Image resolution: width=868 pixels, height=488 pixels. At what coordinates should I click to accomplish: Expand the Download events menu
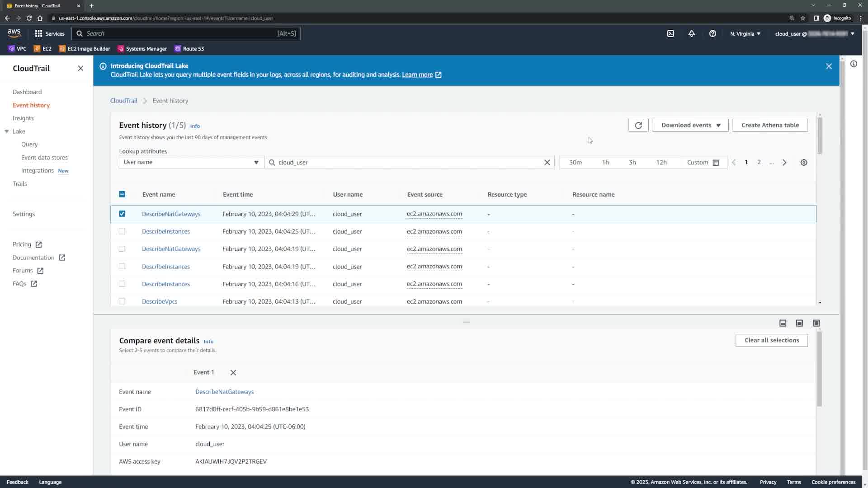point(690,125)
